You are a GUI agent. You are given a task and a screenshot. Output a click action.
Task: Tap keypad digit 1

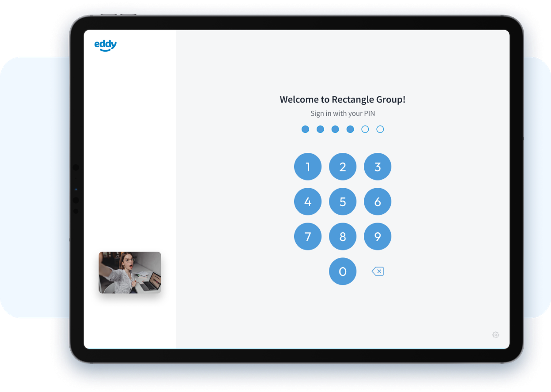pyautogui.click(x=308, y=167)
